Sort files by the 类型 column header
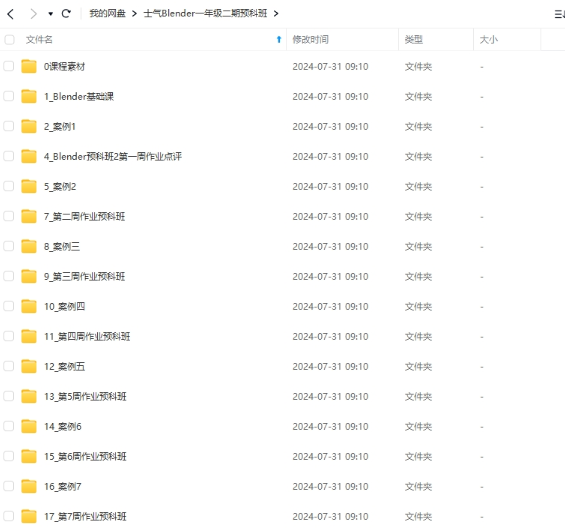This screenshot has height=528, width=565. [x=413, y=39]
